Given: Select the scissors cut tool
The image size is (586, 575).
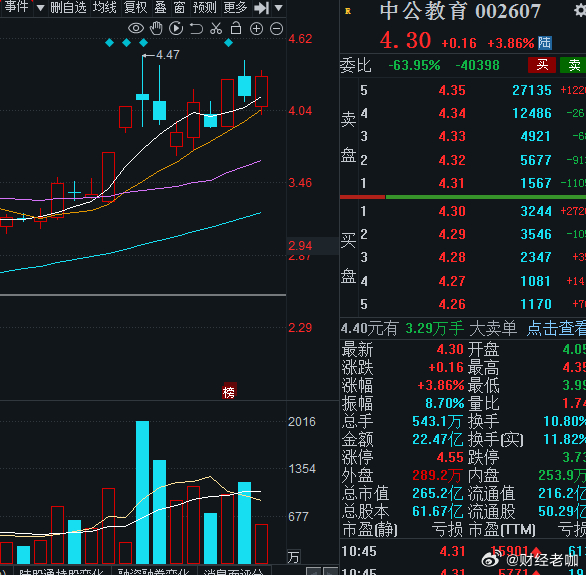Looking at the screenshot, I should click(x=216, y=28).
